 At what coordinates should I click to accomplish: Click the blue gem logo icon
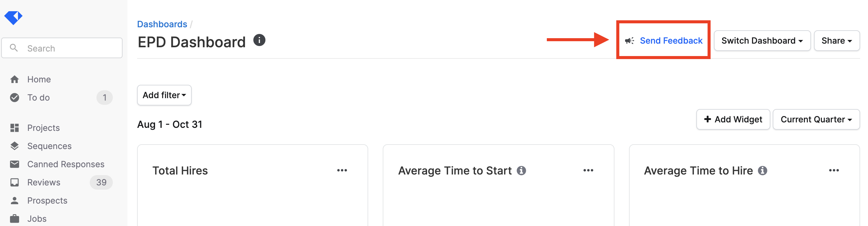(13, 18)
